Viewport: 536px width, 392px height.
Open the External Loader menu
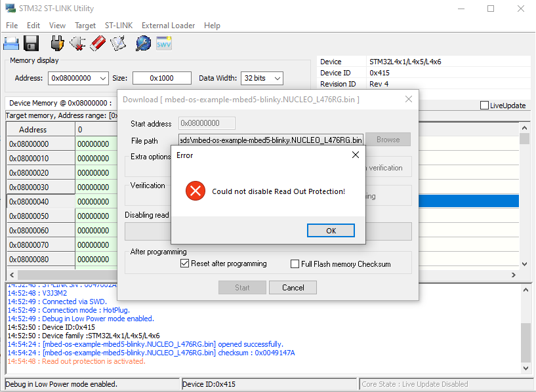point(168,26)
